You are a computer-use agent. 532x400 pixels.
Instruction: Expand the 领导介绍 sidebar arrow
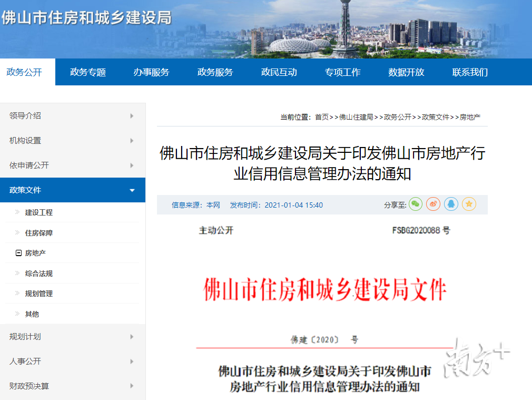click(132, 116)
